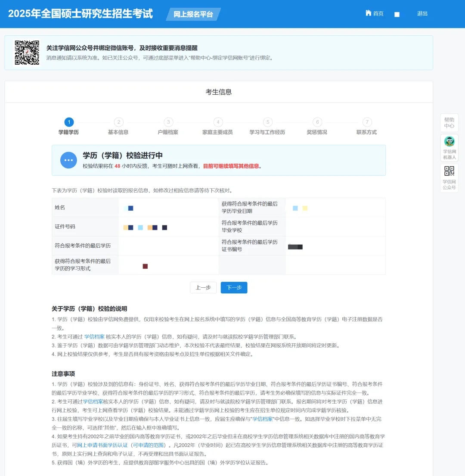This screenshot has width=465, height=476.
Task: Click the small white square user icon
Action: pyautogui.click(x=397, y=14)
